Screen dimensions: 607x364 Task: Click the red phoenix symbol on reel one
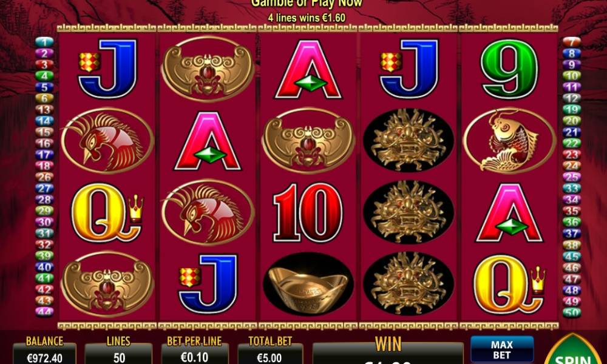click(x=107, y=141)
